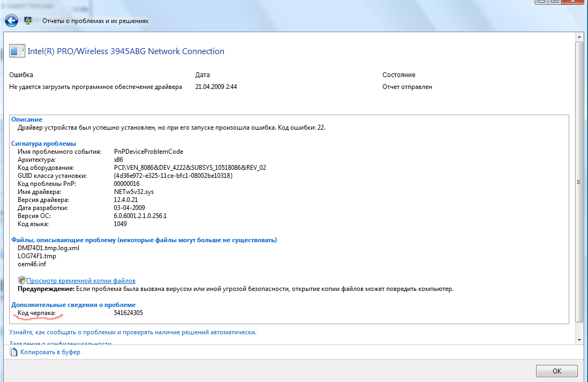Confirm with the OK button

coord(556,371)
